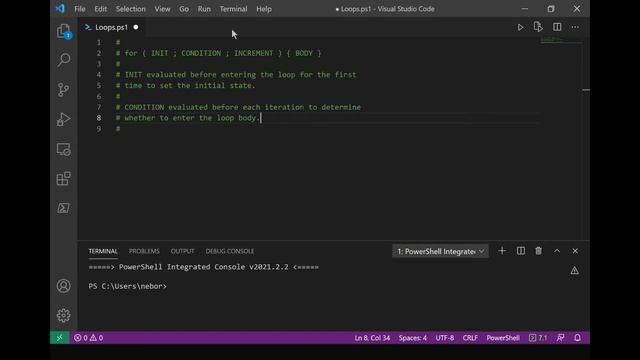Click the word CONDITION on line 7
Screen dimensions: 640x360
coord(144,107)
